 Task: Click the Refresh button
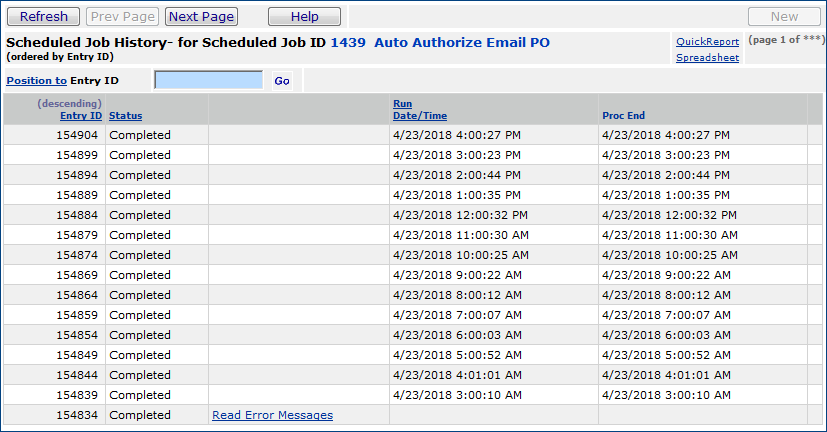tap(44, 16)
